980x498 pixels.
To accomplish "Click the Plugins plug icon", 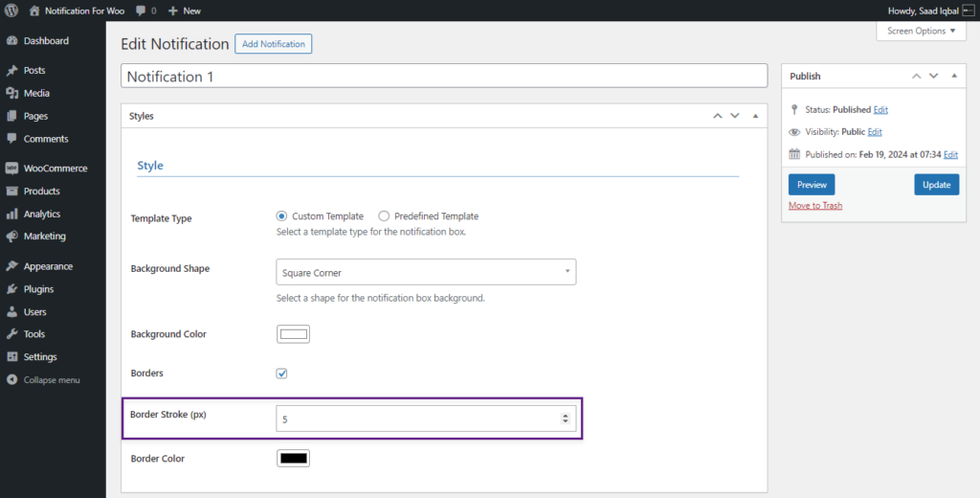I will (11, 289).
